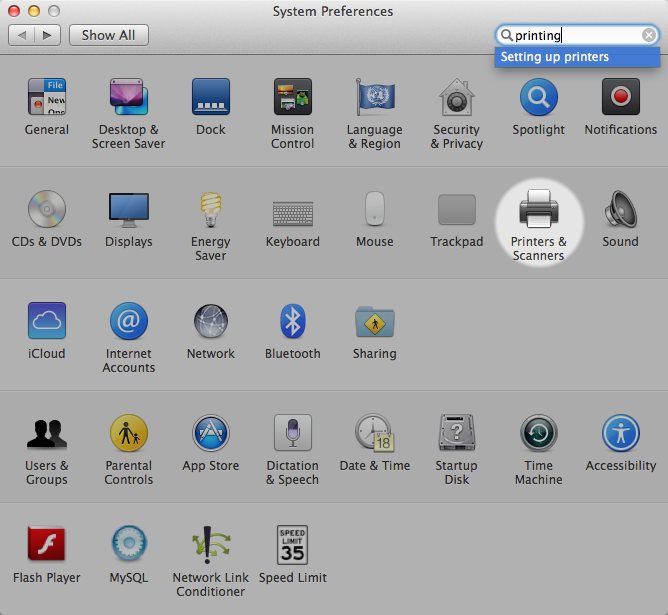Select the 'Setting up printers' suggestion
The image size is (668, 615).
click(x=555, y=57)
